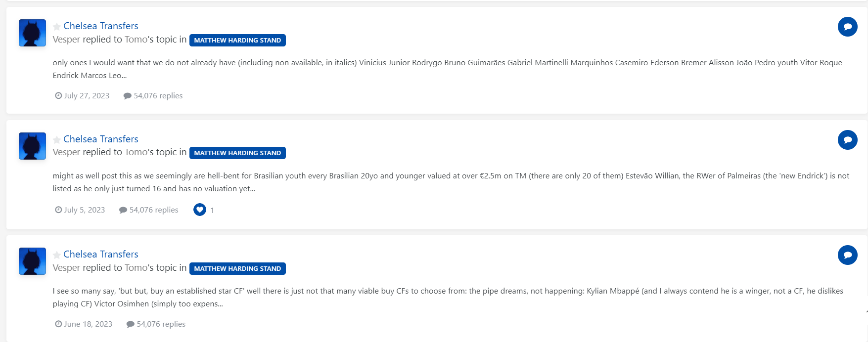The width and height of the screenshot is (868, 342).
Task: Visit the Tomo profile link in the first post
Action: pos(136,40)
